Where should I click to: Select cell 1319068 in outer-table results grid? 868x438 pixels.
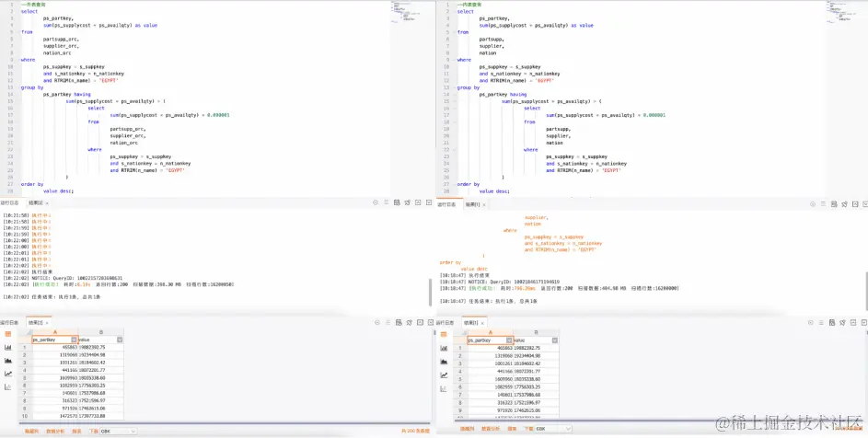pos(54,355)
